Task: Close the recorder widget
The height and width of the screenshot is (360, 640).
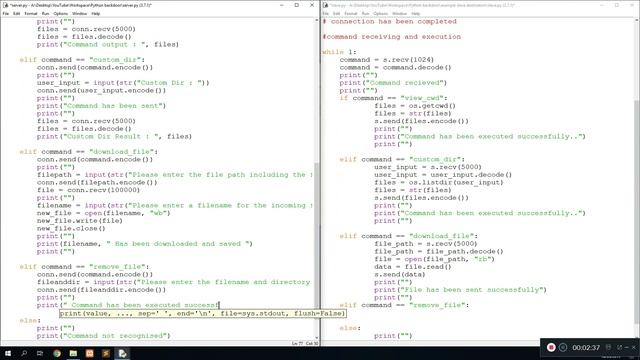Action: point(634,347)
